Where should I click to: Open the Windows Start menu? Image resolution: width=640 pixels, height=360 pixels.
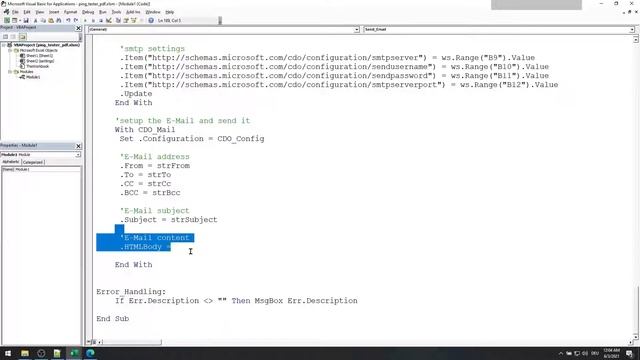(x=8, y=353)
